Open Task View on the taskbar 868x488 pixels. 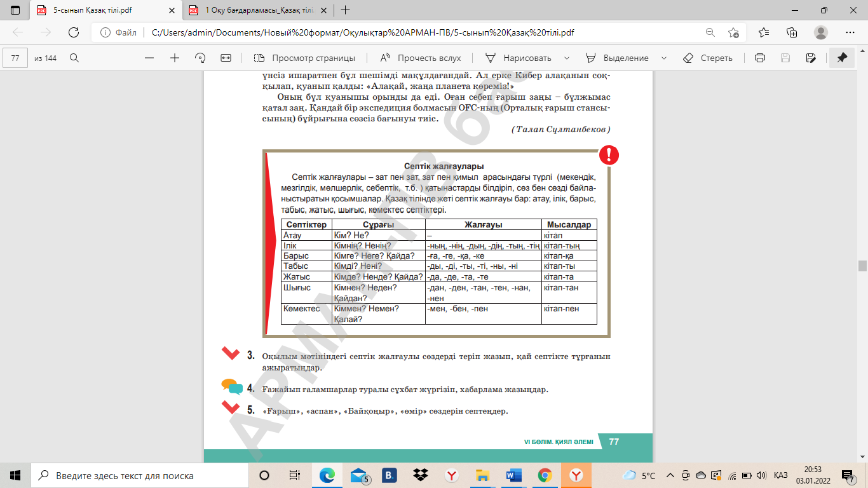(x=294, y=475)
